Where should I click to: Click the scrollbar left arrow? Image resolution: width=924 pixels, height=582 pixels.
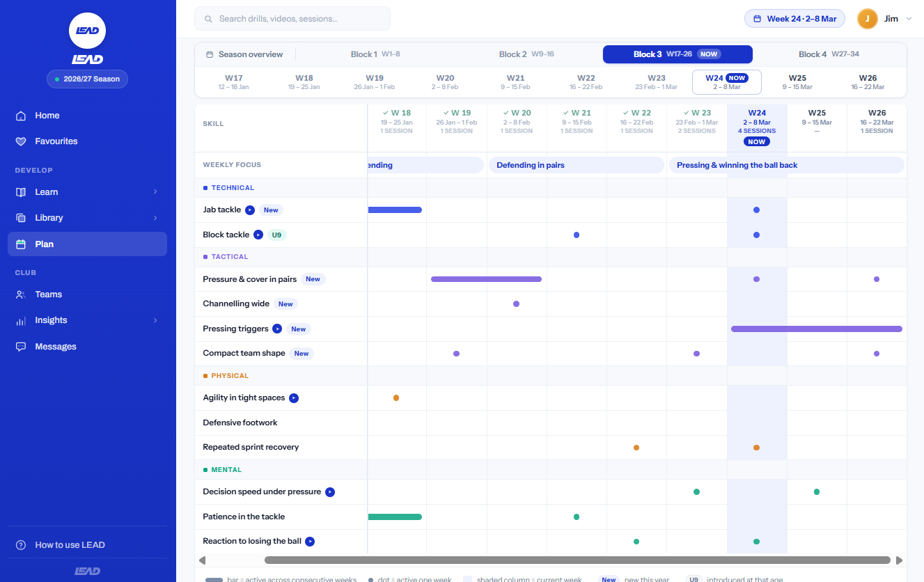pyautogui.click(x=202, y=560)
